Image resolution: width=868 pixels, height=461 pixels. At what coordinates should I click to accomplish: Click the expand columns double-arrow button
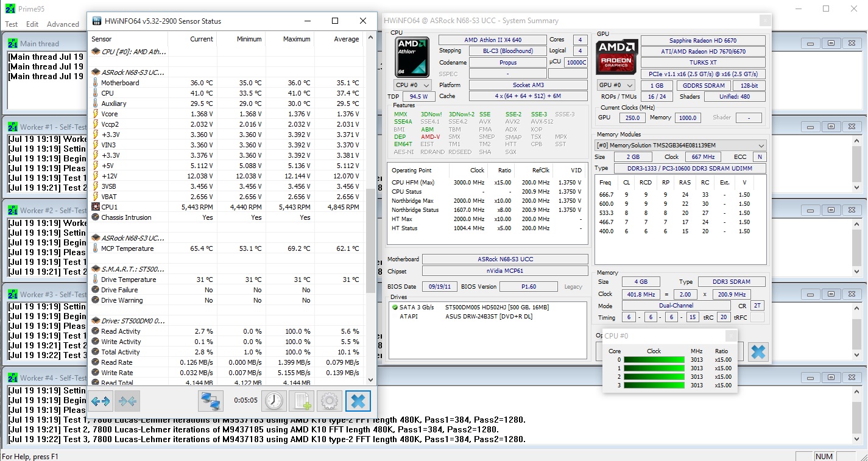click(x=101, y=401)
